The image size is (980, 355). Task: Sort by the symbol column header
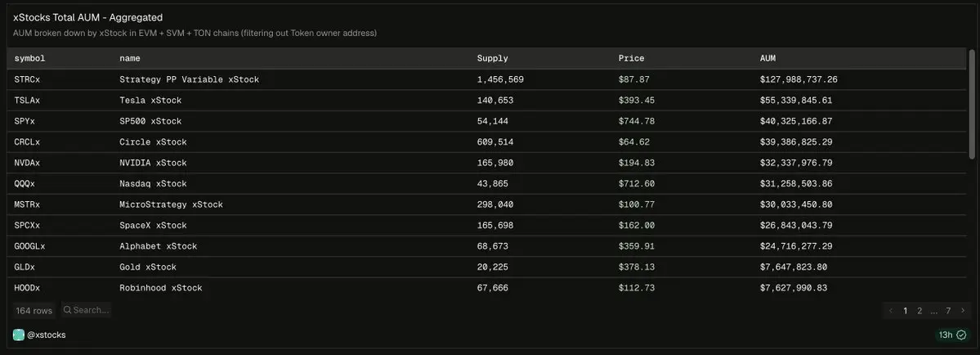30,58
